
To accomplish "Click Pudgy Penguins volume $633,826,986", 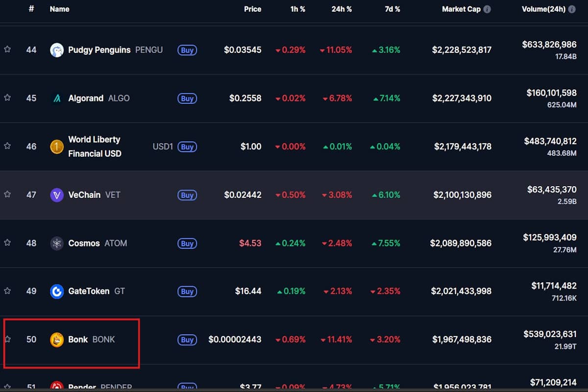I will coord(549,45).
